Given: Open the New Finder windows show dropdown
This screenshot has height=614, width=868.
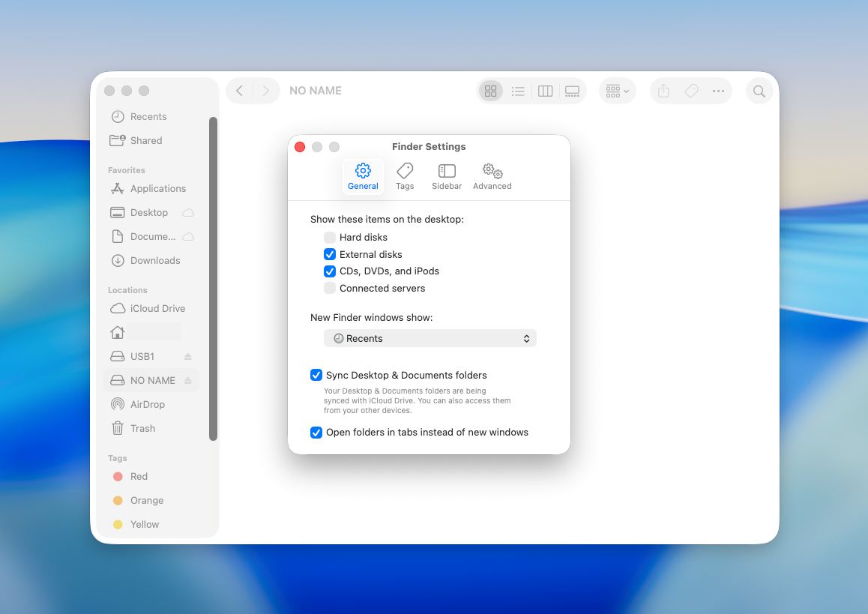Looking at the screenshot, I should click(x=430, y=338).
